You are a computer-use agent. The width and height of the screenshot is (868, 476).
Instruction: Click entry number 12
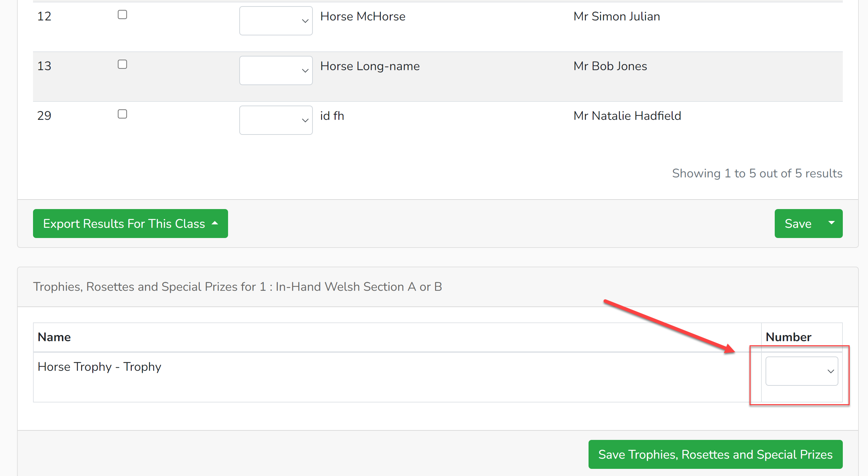pyautogui.click(x=44, y=16)
